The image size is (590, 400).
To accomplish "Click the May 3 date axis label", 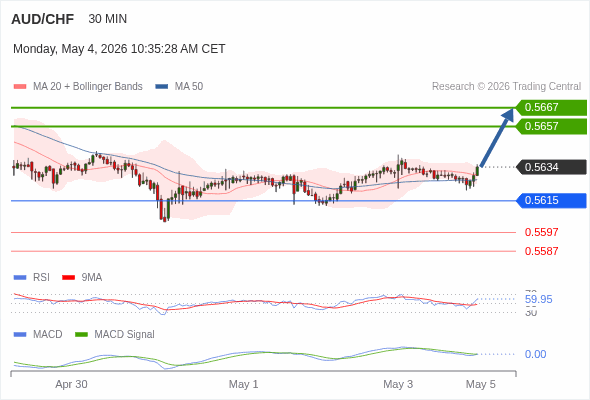I will pyautogui.click(x=398, y=384).
